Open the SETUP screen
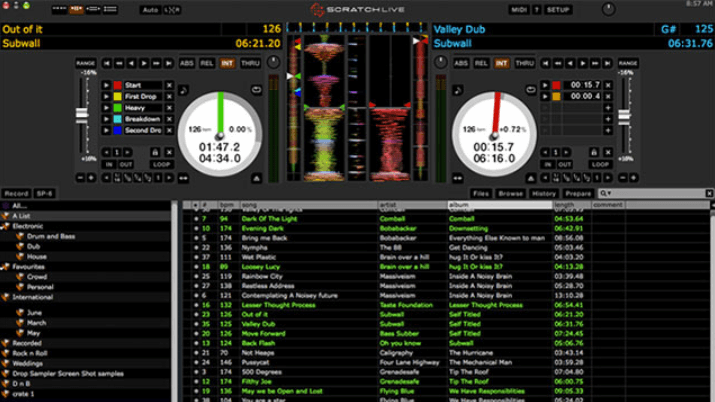 [558, 10]
